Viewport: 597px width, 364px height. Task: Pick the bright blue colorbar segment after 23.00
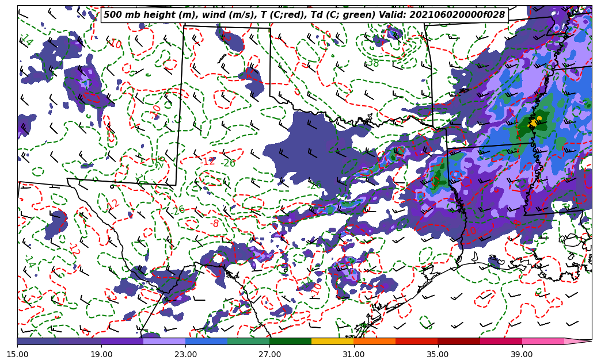point(206,341)
